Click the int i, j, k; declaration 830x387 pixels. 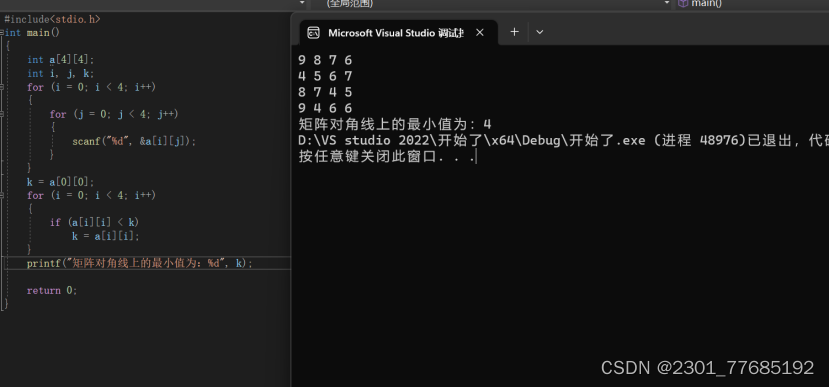[x=60, y=74]
